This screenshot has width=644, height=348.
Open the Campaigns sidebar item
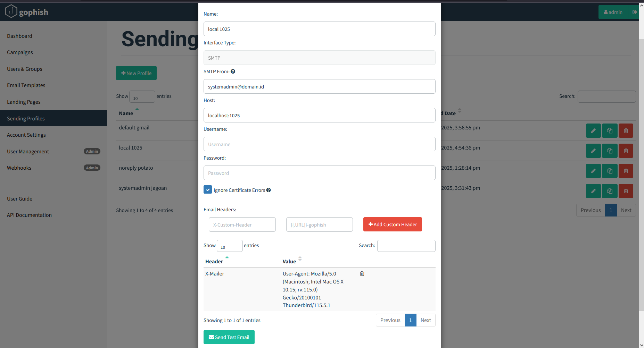click(x=20, y=52)
